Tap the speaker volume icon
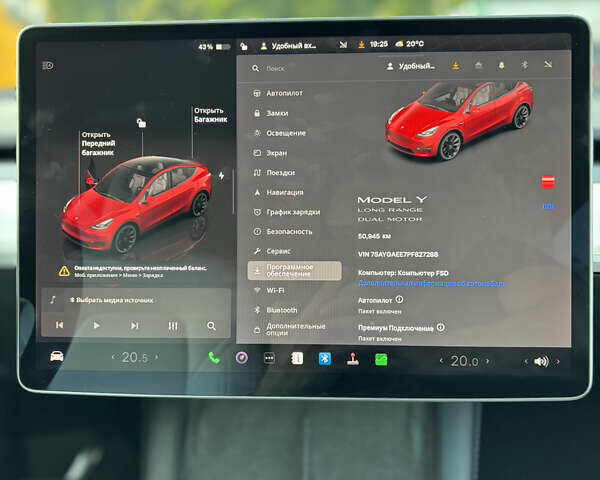The image size is (600, 480). [541, 361]
